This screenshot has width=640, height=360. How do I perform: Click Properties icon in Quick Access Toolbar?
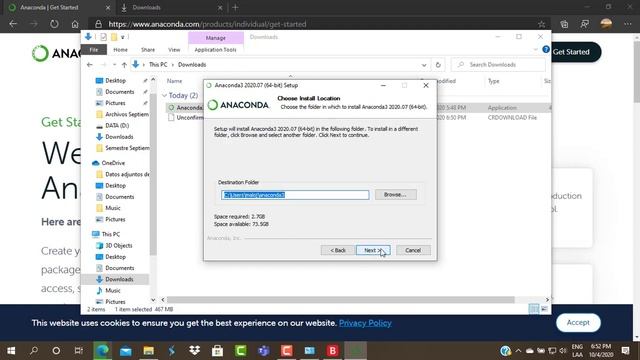click(x=104, y=37)
